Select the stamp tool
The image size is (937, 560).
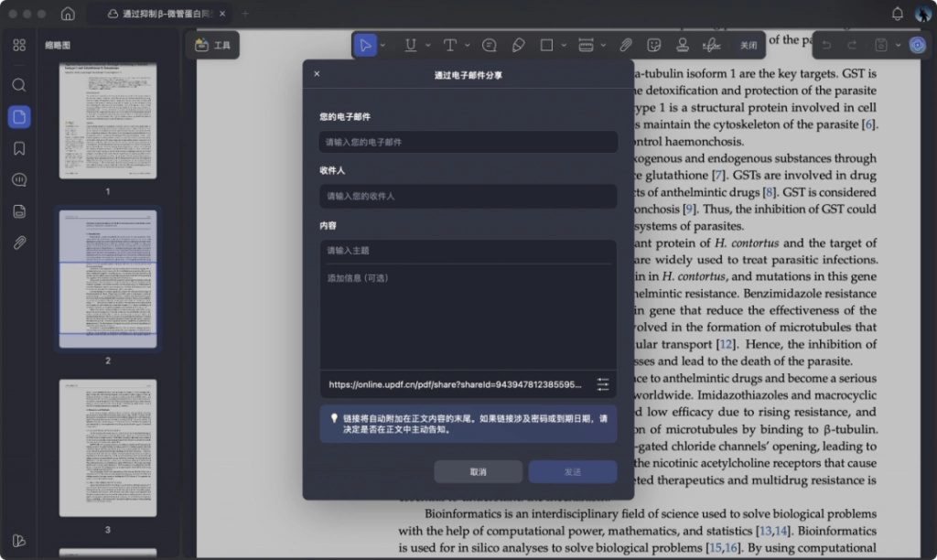coord(683,46)
